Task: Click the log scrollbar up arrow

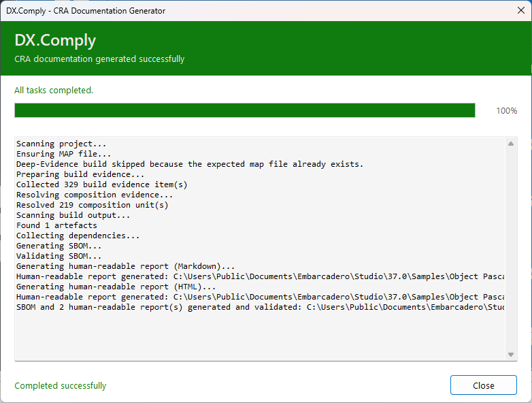Action: tap(511, 144)
